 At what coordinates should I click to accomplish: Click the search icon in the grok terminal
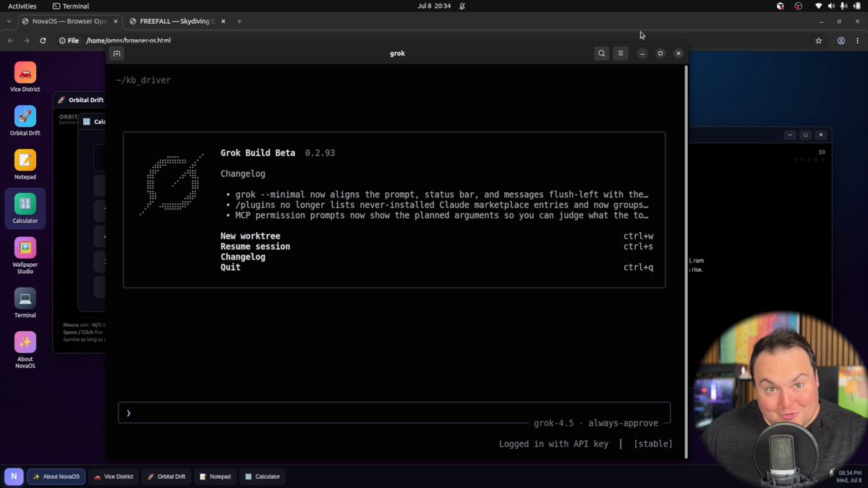point(601,53)
